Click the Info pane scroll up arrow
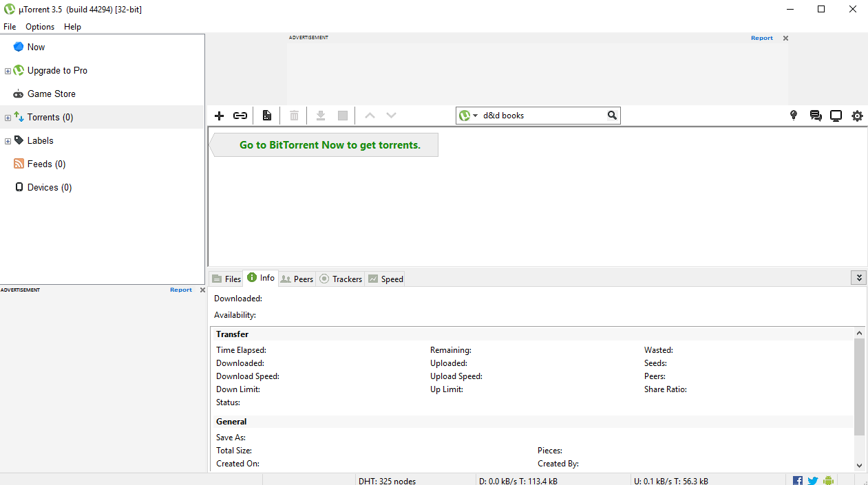Image resolution: width=868 pixels, height=485 pixels. pos(859,333)
